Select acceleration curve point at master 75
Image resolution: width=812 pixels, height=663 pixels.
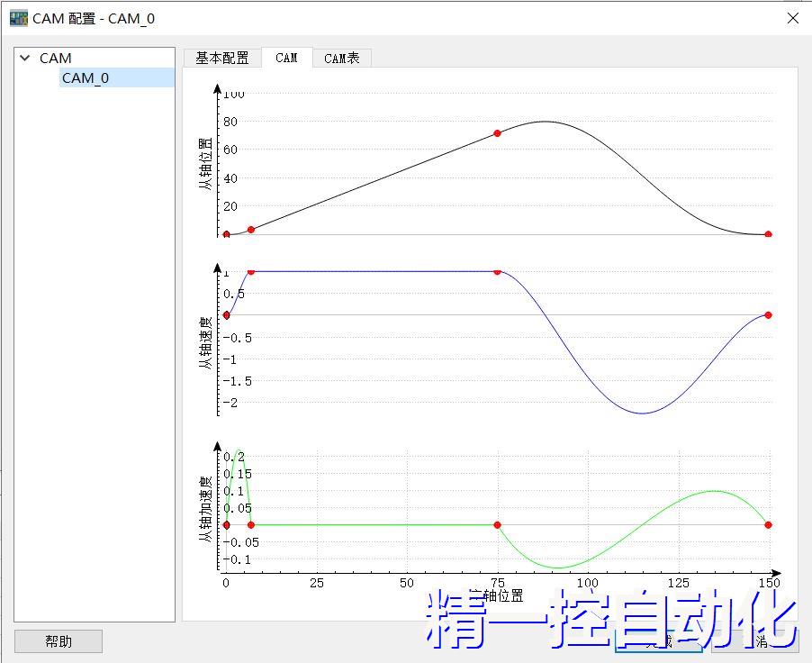(497, 524)
